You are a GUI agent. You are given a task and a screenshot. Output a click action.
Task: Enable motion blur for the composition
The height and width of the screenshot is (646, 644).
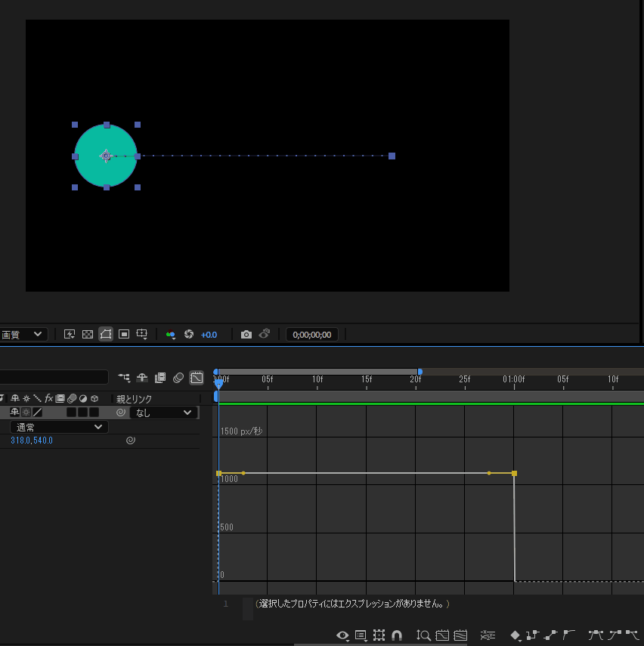[x=178, y=377]
